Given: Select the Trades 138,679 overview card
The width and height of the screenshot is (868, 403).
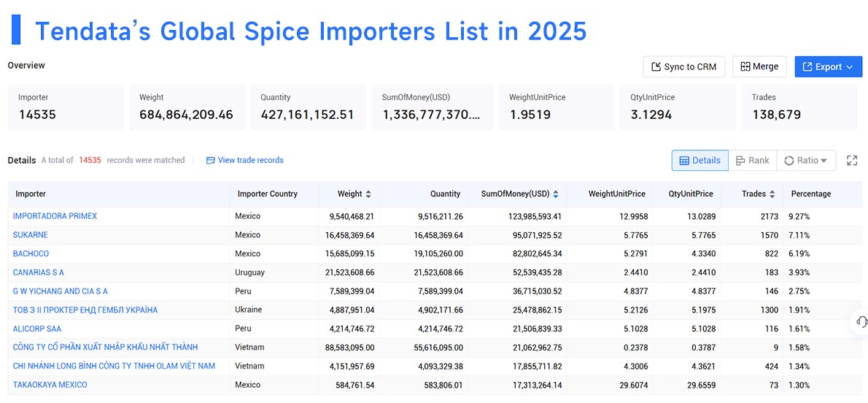Looking at the screenshot, I should click(x=800, y=107).
